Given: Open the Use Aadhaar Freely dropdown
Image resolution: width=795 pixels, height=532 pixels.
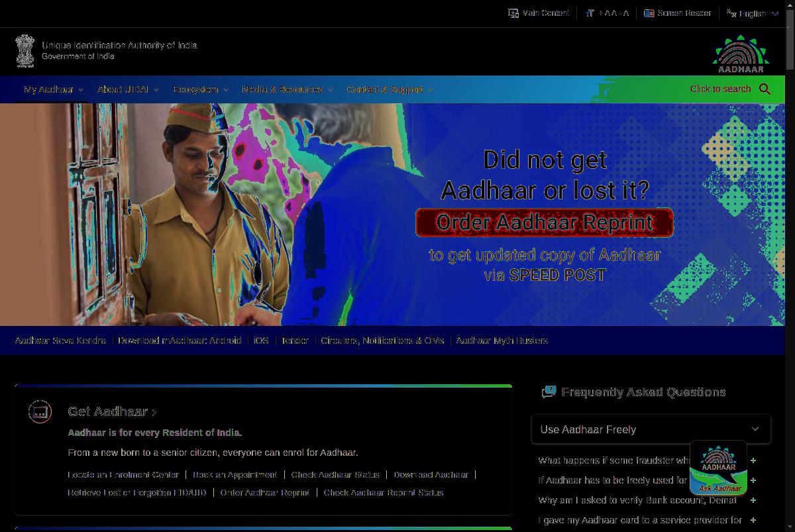Looking at the screenshot, I should pos(651,429).
